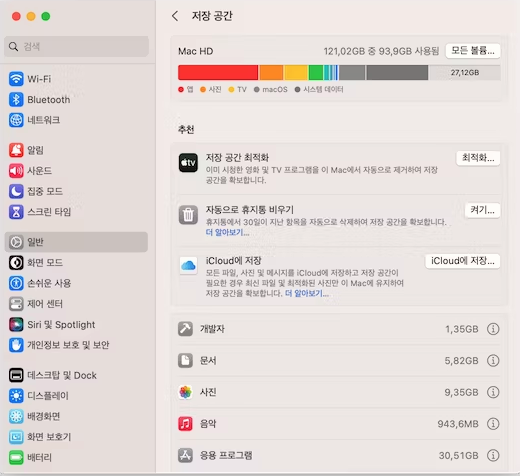Select the 사운드 speaker icon
The width and height of the screenshot is (520, 476).
16,171
